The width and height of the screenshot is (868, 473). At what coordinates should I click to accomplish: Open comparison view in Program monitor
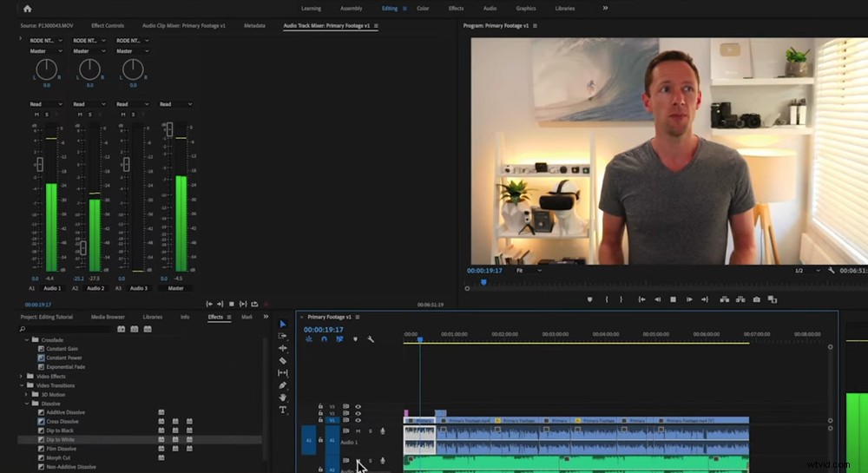tap(773, 299)
